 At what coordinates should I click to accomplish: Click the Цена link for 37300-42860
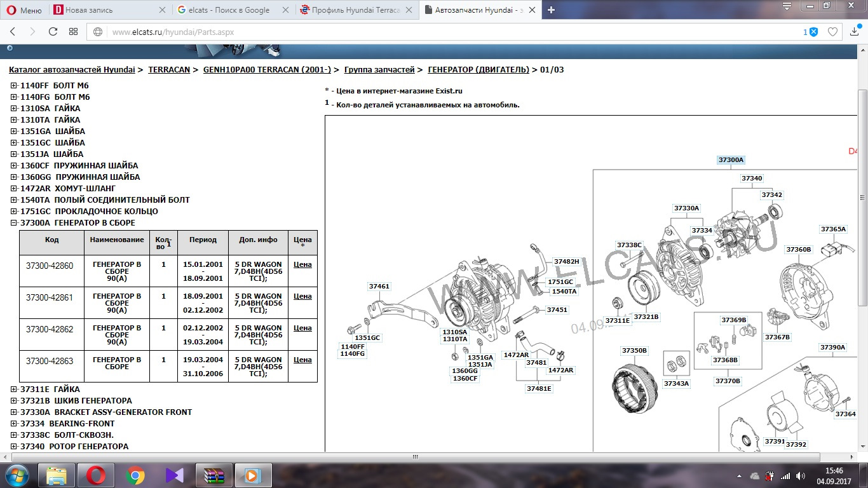tap(302, 264)
